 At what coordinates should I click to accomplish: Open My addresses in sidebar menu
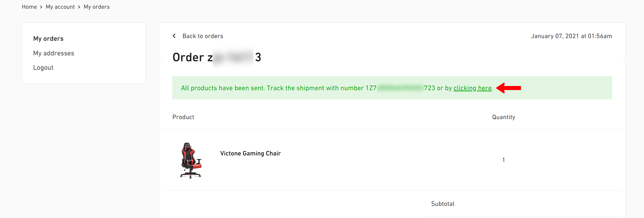tap(54, 53)
